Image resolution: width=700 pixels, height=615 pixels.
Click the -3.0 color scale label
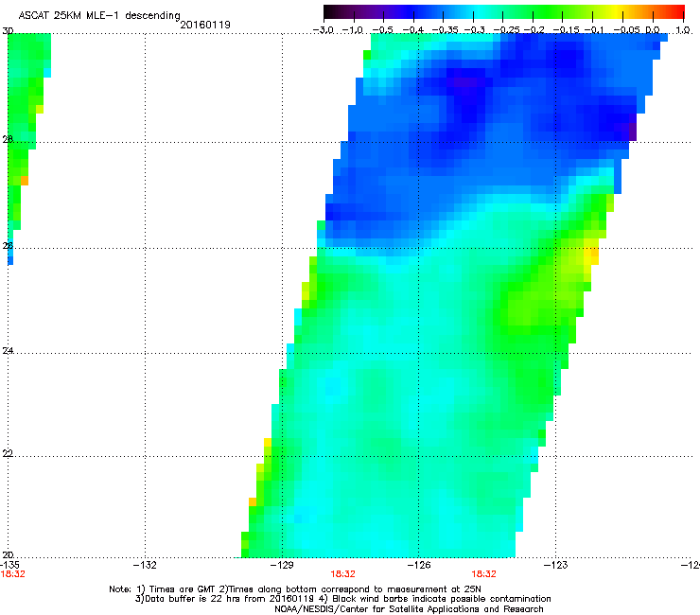[324, 30]
